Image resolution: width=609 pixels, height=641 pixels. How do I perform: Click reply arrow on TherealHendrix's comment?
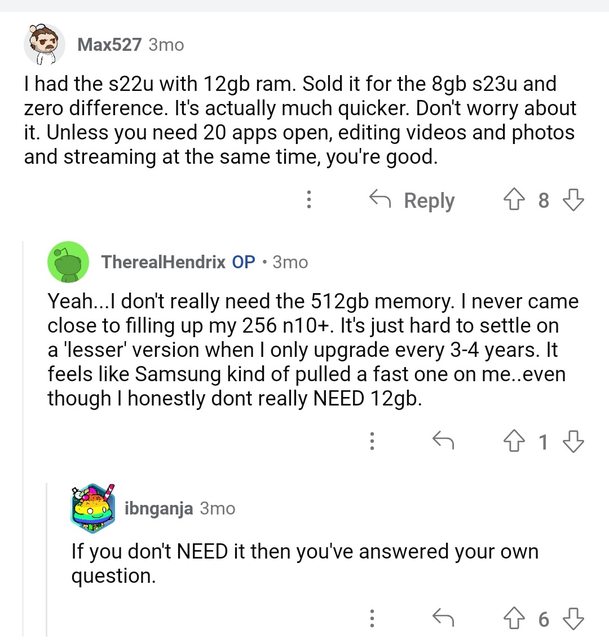440,440
